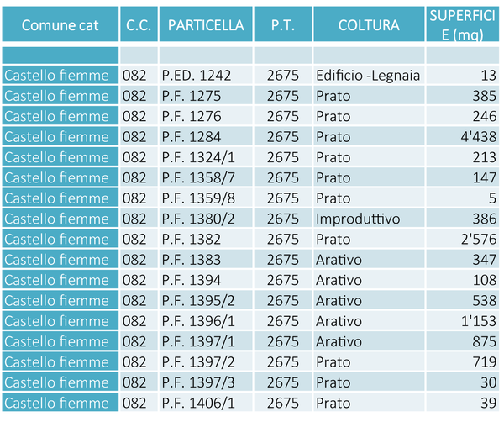Image resolution: width=504 pixels, height=422 pixels.
Task: Click the COLTURA column header
Action: coord(369,24)
